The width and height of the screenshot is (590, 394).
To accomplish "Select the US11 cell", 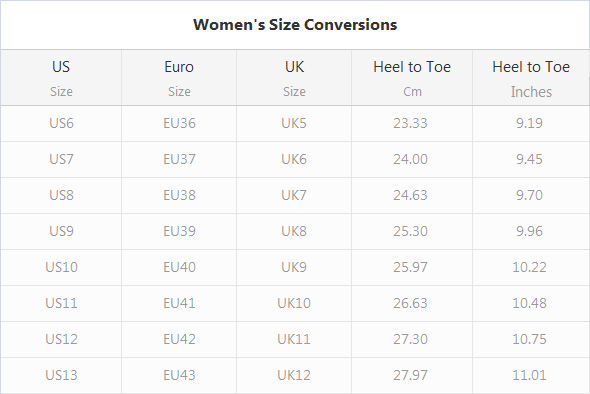I will (x=61, y=303).
